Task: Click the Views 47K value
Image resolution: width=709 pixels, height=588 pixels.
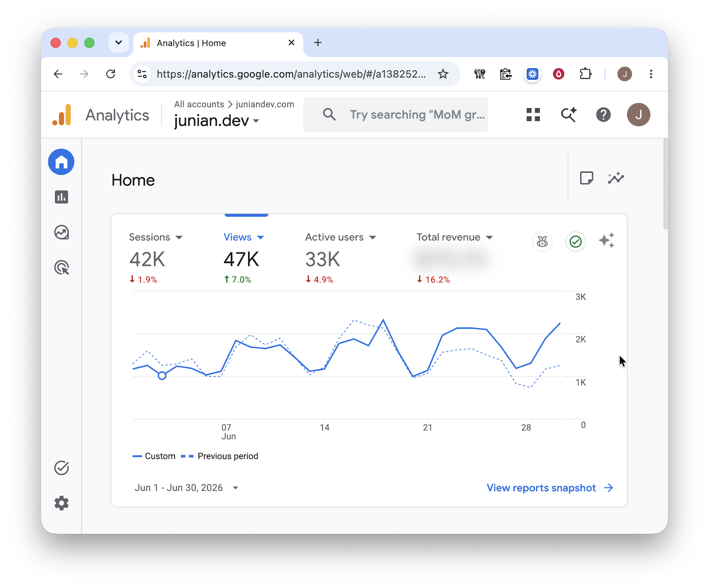Action: tap(241, 259)
